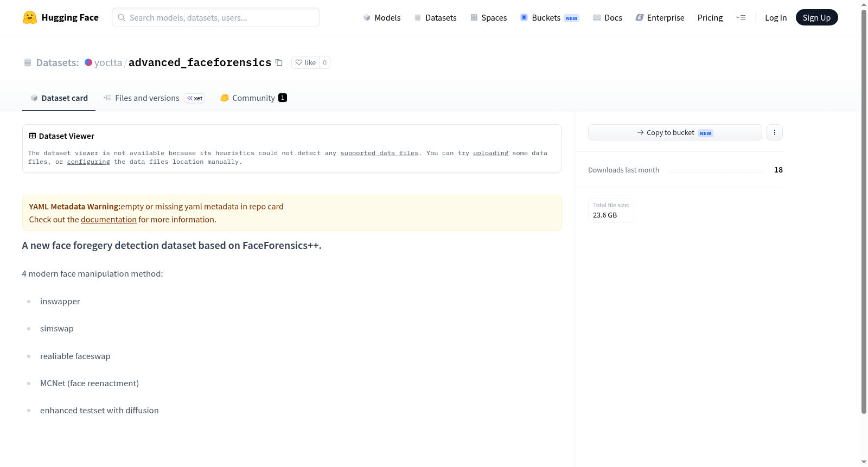Click the Dataset Viewer table icon

(x=33, y=136)
